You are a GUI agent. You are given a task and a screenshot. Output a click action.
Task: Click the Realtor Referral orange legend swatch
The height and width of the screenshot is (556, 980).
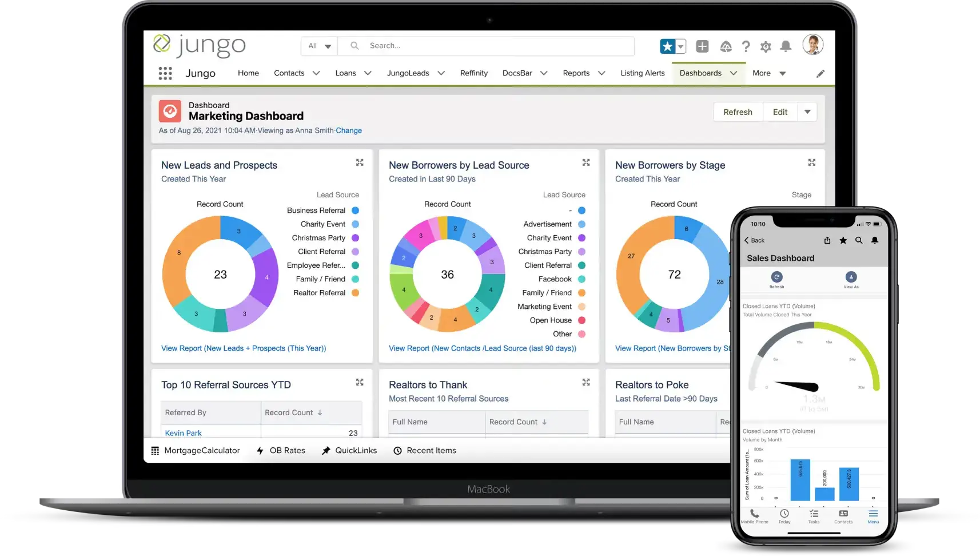(x=355, y=293)
